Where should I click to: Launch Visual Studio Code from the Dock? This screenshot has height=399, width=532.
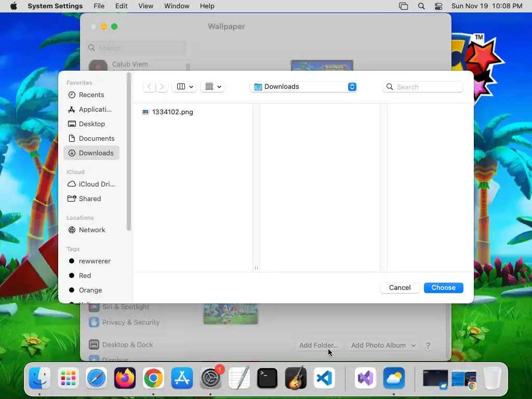pos(324,378)
